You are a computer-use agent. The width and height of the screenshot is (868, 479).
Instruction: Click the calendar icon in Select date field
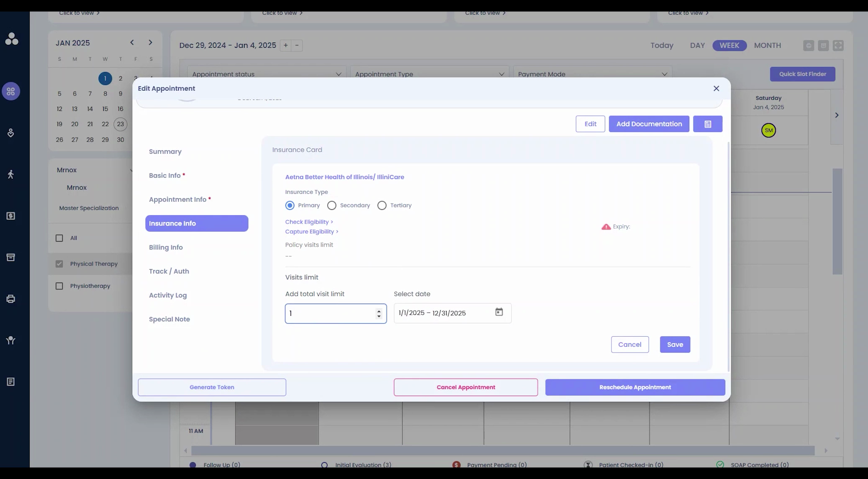click(499, 312)
